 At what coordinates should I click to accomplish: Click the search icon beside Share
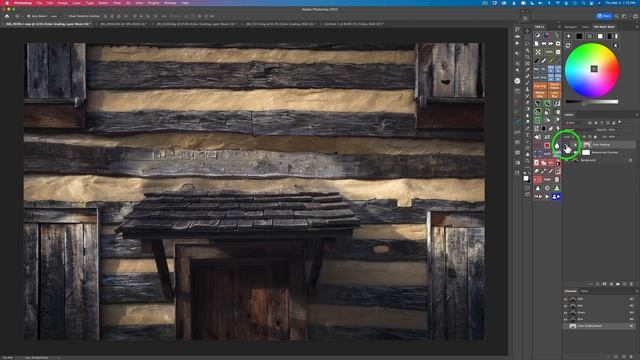pyautogui.click(x=617, y=16)
